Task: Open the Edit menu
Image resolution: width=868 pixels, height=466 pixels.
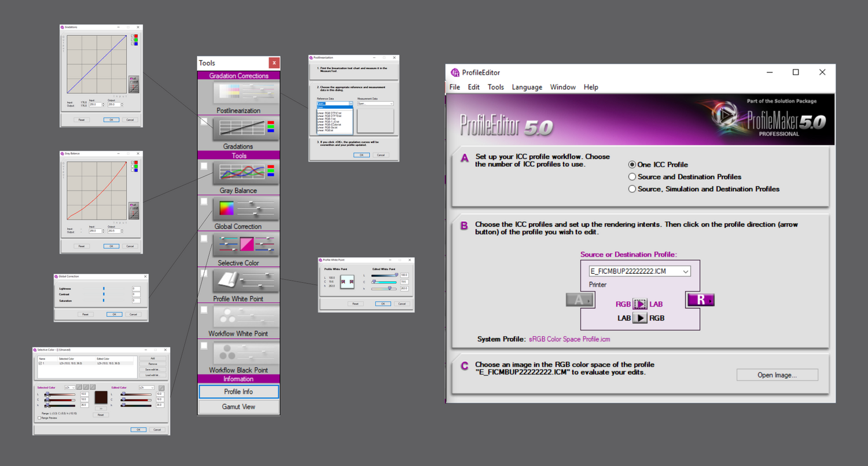Action: coord(474,87)
